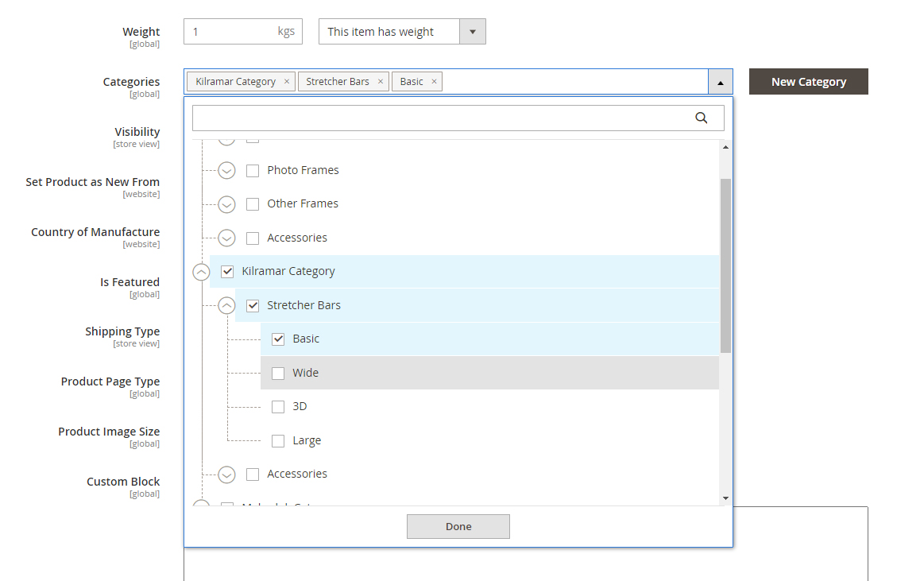Viewport: 924px width, 581px height.
Task: Focus the category search field
Action: click(x=458, y=118)
